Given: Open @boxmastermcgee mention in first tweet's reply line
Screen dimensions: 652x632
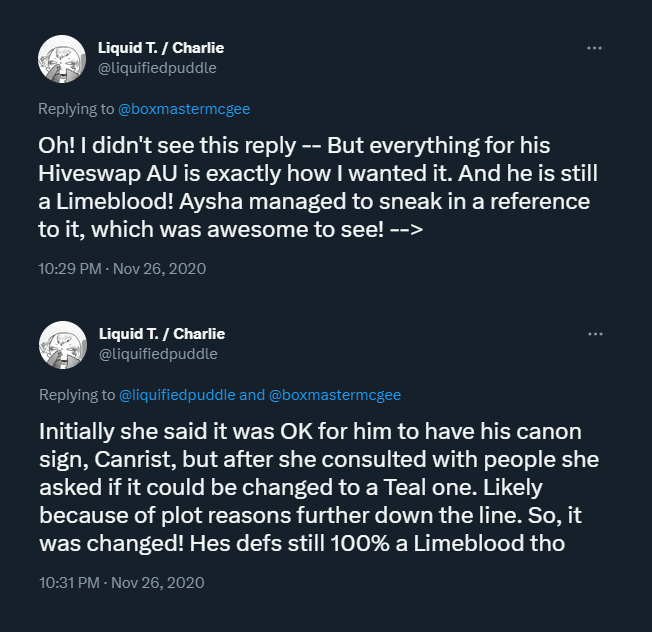Looking at the screenshot, I should coord(182,109).
